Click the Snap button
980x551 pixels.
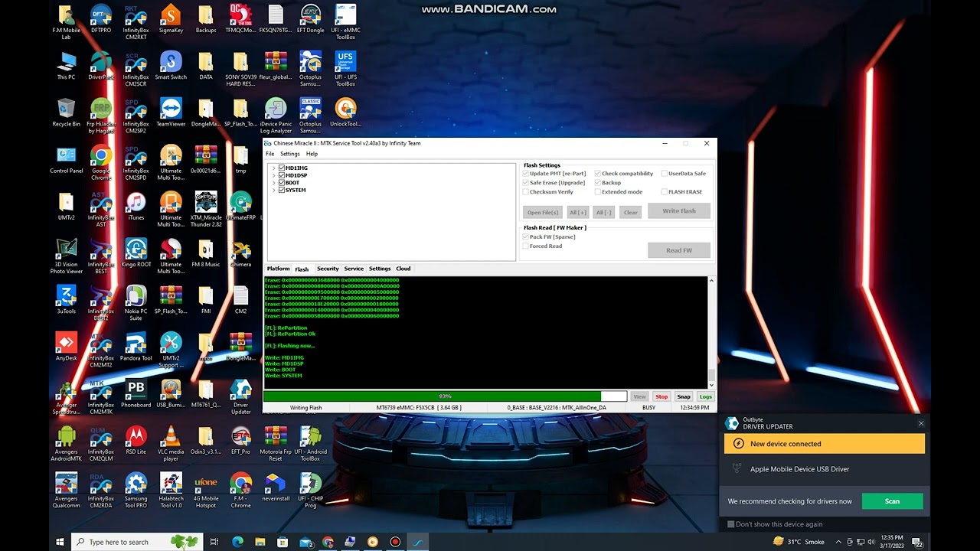click(x=684, y=396)
